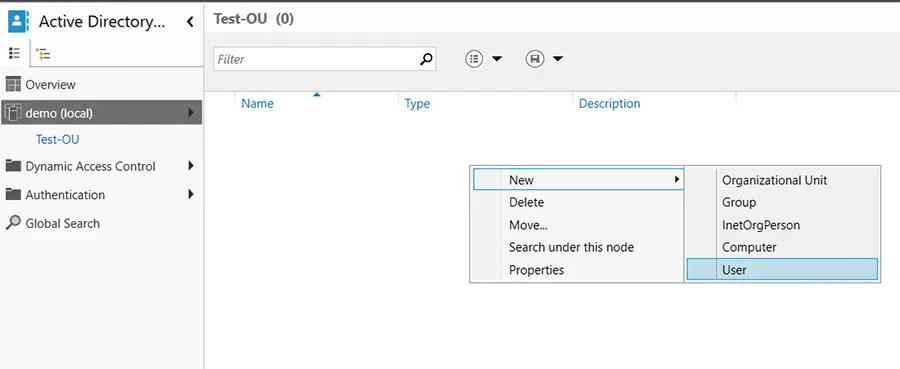This screenshot has height=369, width=900.
Task: Collapse the navigation pane with chevron
Action: pyautogui.click(x=191, y=22)
